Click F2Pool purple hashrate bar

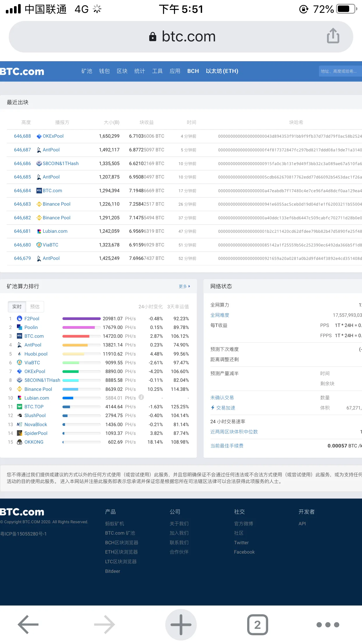(82, 318)
